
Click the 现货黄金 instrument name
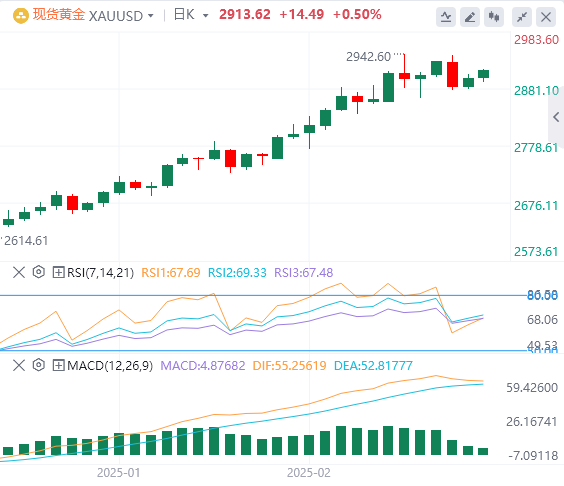pos(59,15)
